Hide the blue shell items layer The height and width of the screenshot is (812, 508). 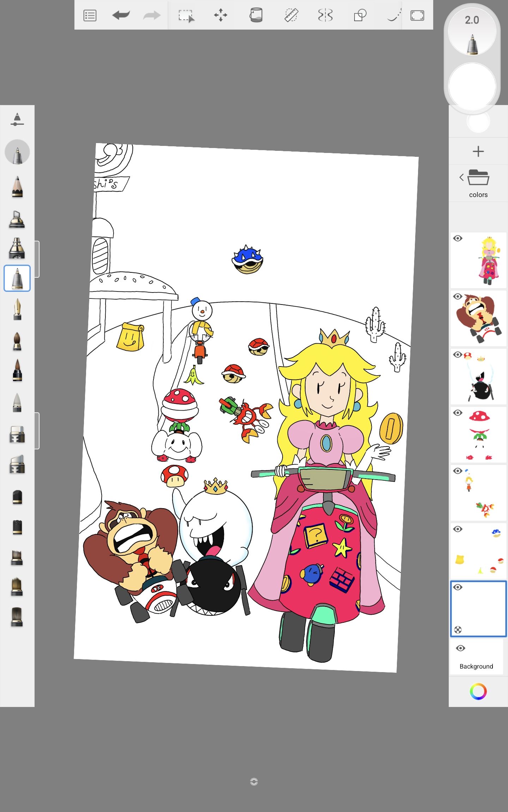[458, 529]
